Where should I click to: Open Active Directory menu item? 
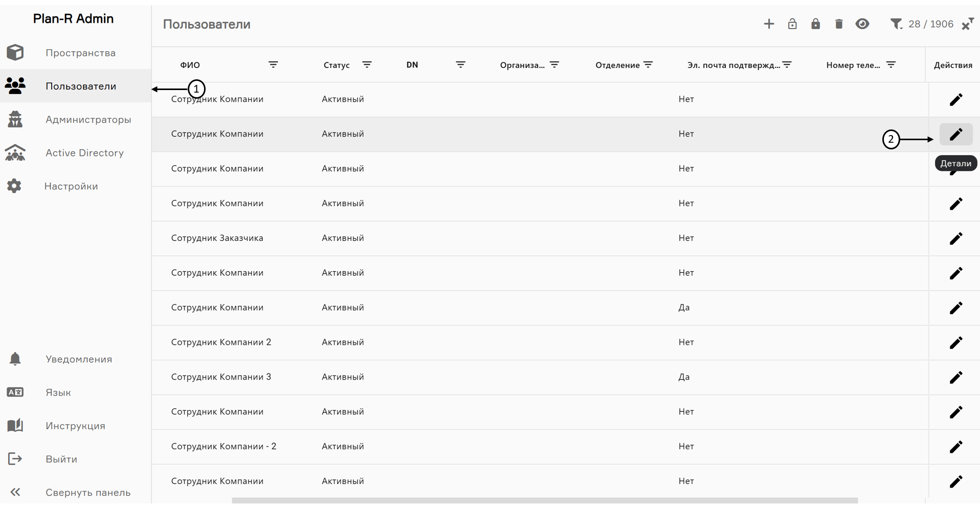click(x=84, y=152)
